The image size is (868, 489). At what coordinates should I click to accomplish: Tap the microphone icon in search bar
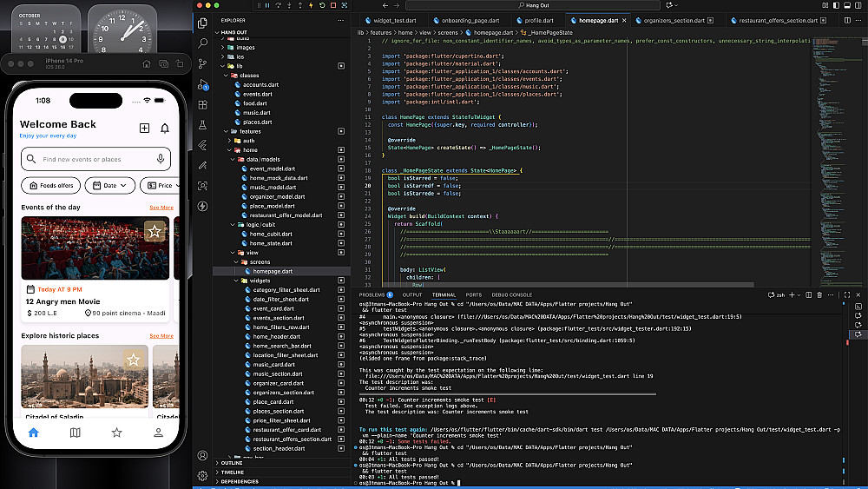161,159
